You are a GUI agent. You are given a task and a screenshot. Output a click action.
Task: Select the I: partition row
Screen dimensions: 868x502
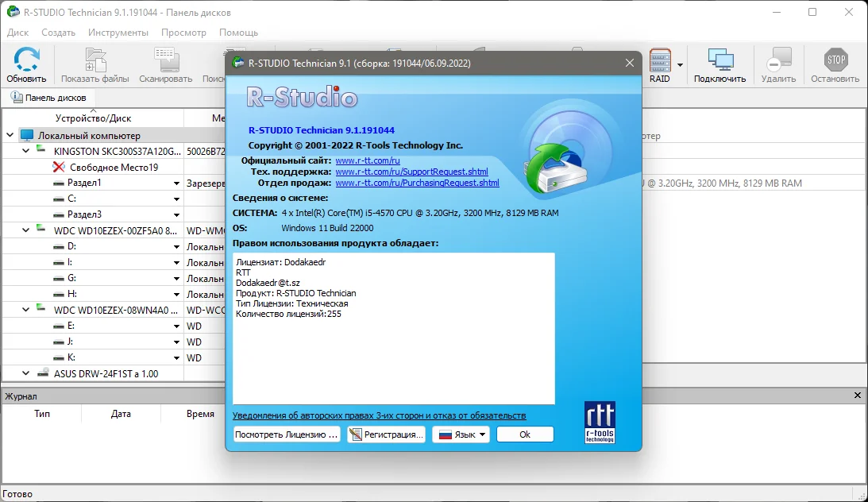pos(114,262)
